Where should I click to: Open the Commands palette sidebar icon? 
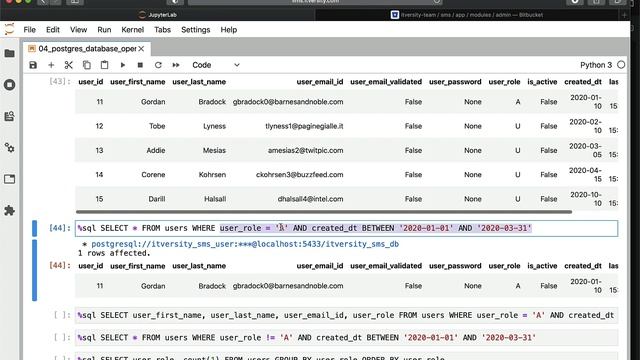(x=9, y=116)
